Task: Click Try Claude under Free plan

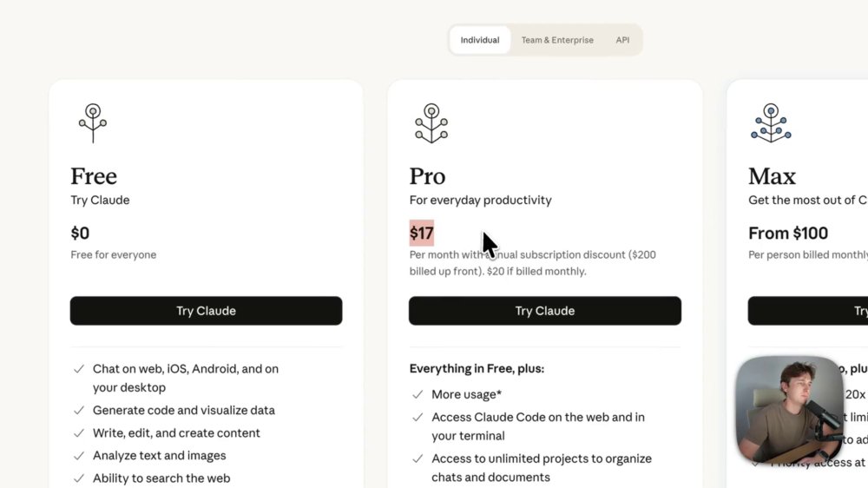Action: [206, 311]
